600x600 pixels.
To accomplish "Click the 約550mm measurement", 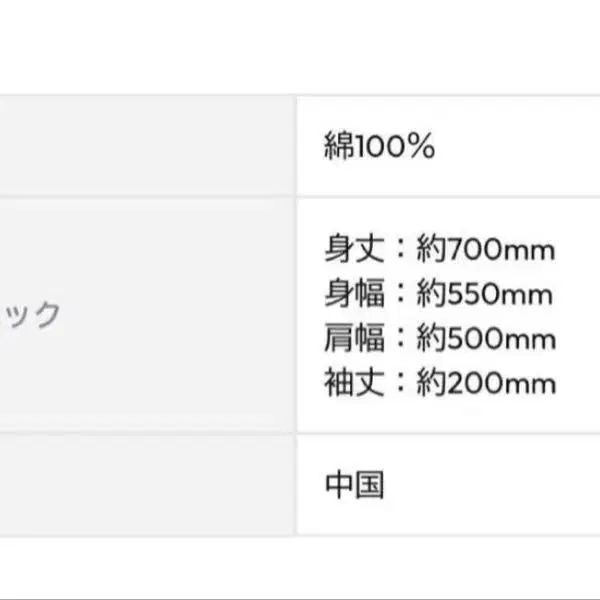I will [484, 294].
